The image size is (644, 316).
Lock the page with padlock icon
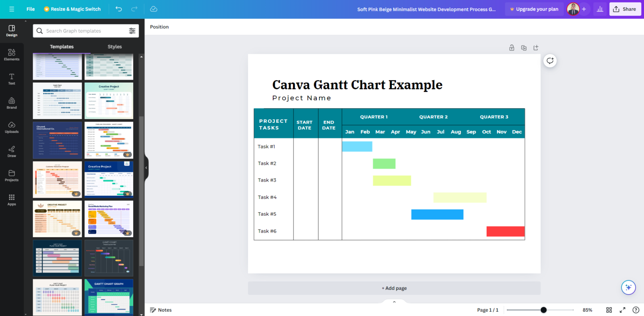(x=512, y=48)
